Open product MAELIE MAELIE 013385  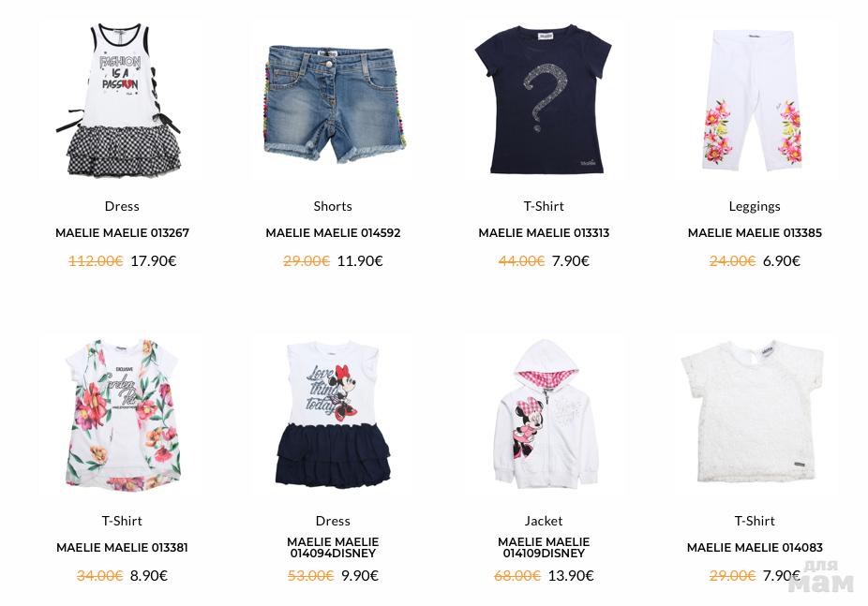pos(755,233)
